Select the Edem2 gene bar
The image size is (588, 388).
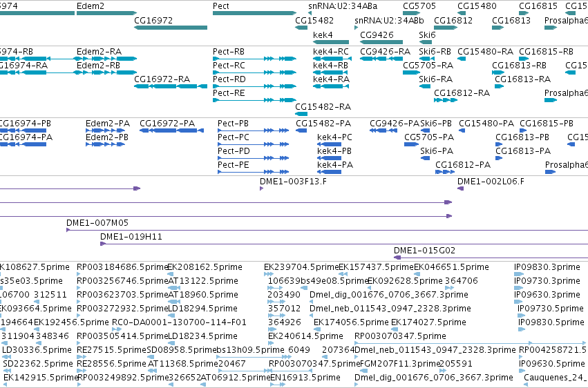106,13
